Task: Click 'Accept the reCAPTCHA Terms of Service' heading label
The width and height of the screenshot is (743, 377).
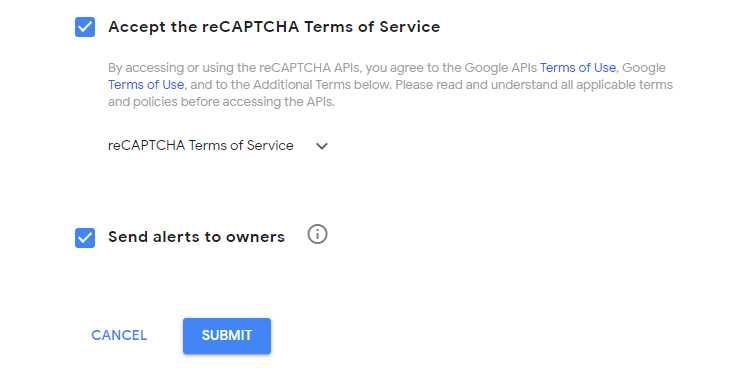Action: click(x=274, y=27)
